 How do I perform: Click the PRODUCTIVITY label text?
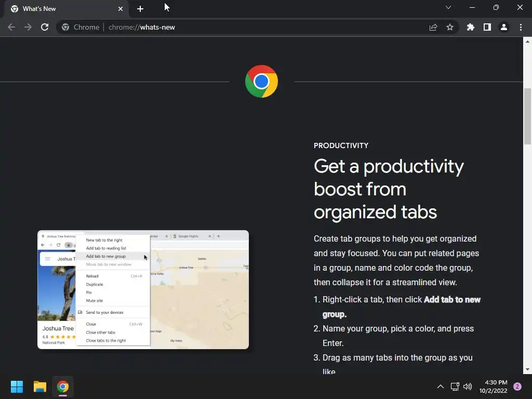341,145
